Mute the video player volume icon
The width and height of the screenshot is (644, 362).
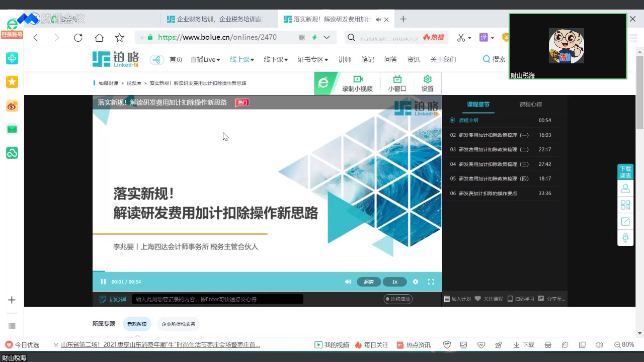point(348,282)
